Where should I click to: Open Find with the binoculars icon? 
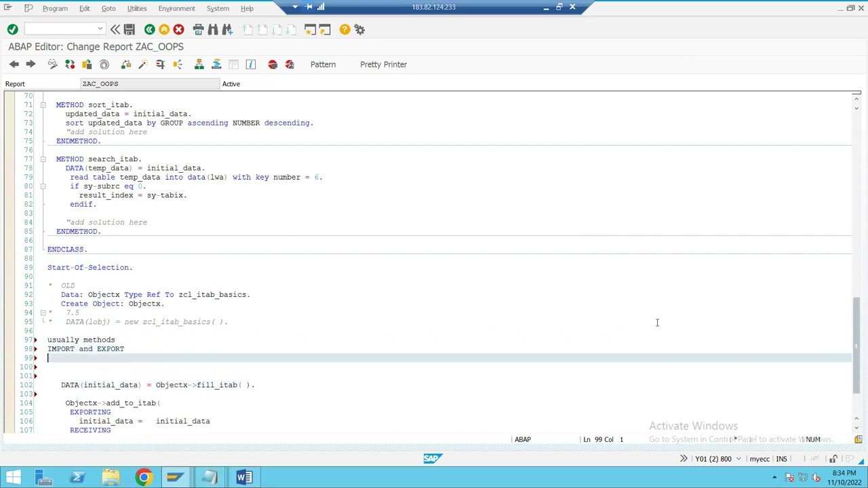tap(213, 29)
